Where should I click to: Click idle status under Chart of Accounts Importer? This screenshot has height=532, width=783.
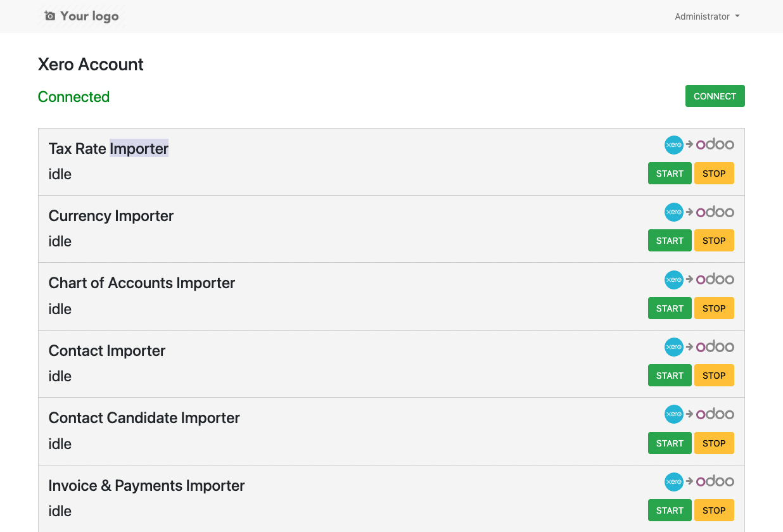pyautogui.click(x=60, y=309)
